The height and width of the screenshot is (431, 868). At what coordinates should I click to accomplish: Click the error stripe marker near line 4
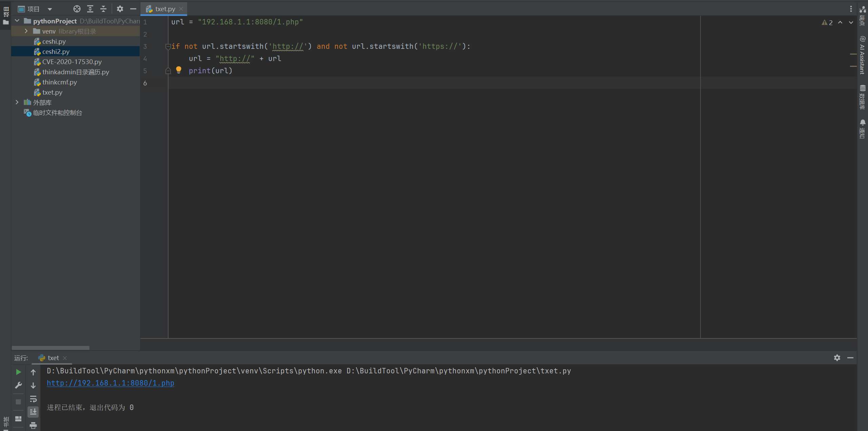click(x=853, y=66)
